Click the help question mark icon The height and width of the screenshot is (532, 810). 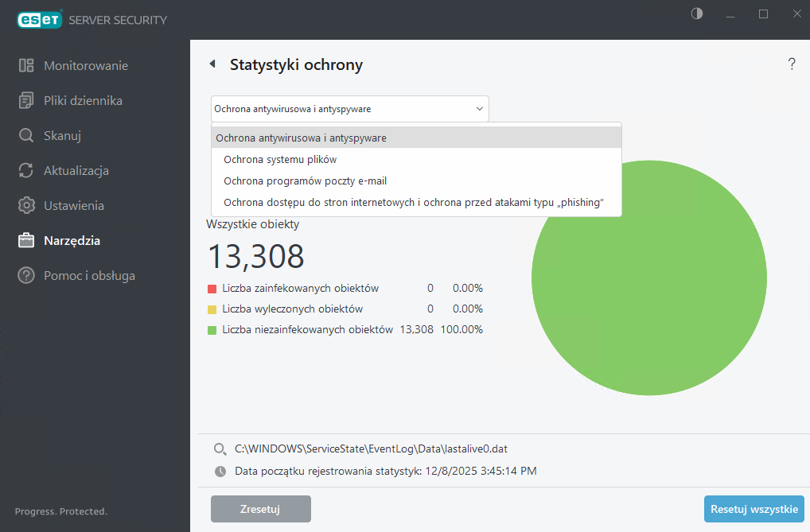coord(792,64)
